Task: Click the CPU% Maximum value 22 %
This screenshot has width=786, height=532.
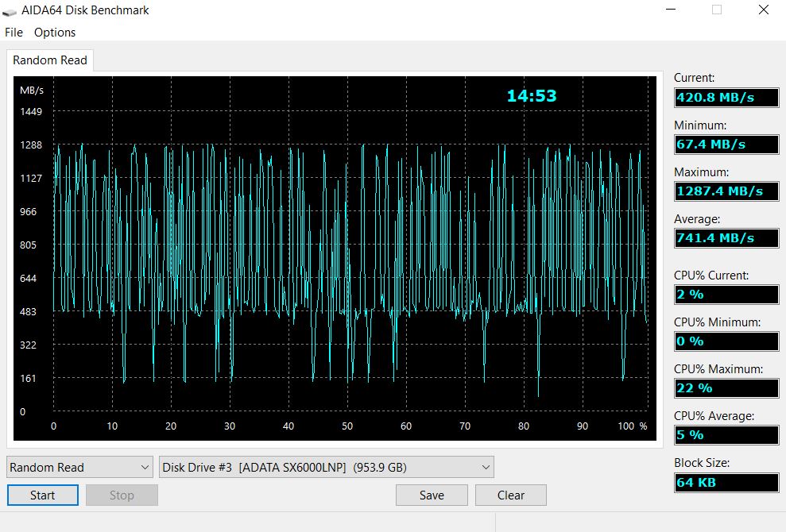Action: tap(726, 388)
